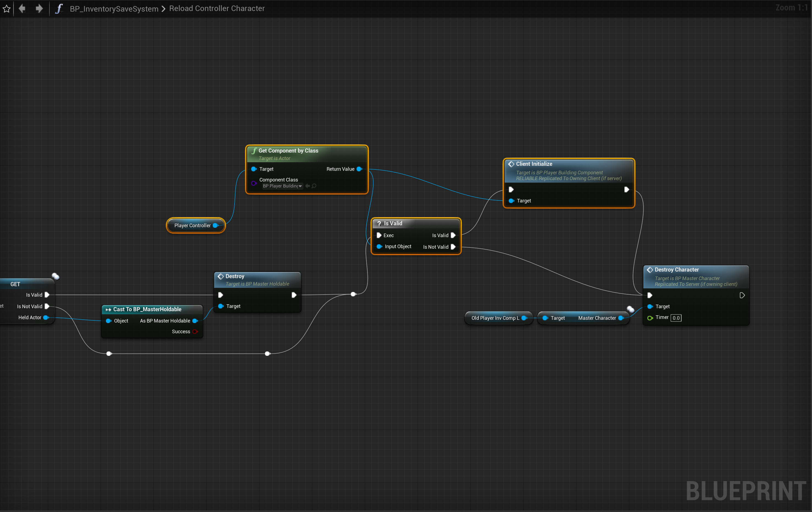Click the Success boolean pin on cast node

tap(195, 331)
